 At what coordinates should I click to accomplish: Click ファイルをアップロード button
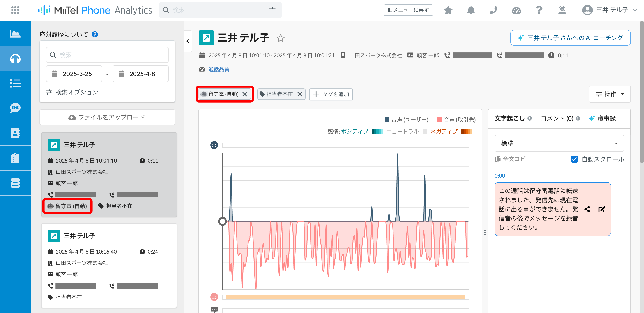[107, 117]
